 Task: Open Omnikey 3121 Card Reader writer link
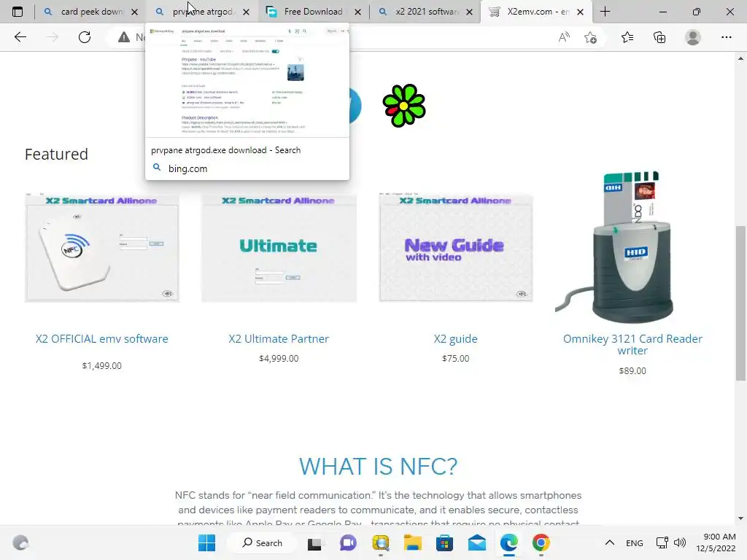click(x=632, y=344)
